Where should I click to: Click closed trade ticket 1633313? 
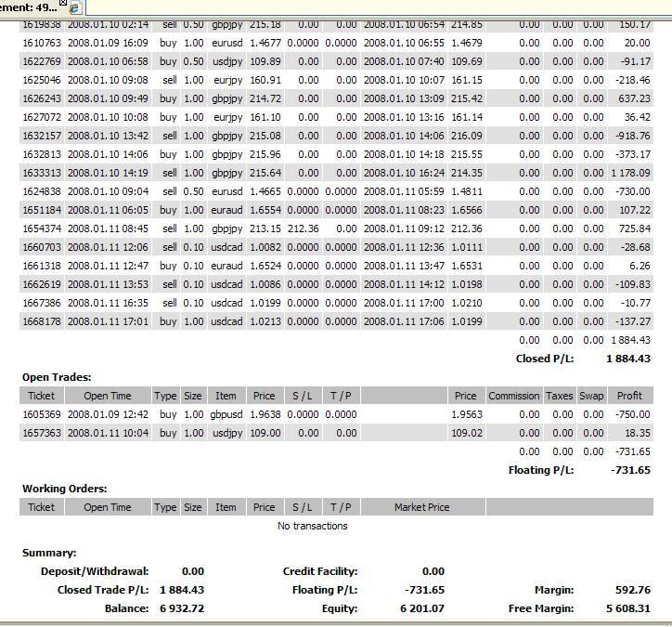coord(42,173)
